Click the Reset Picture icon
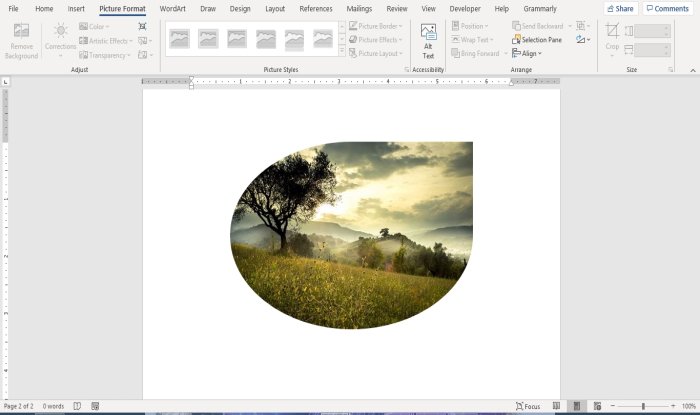This screenshot has height=415, width=700. (x=143, y=55)
